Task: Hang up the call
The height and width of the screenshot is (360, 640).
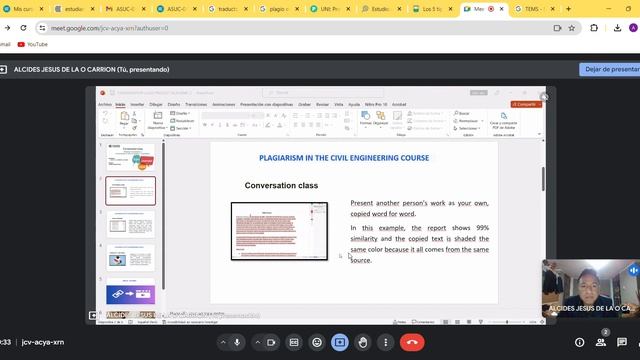Action: (412, 342)
